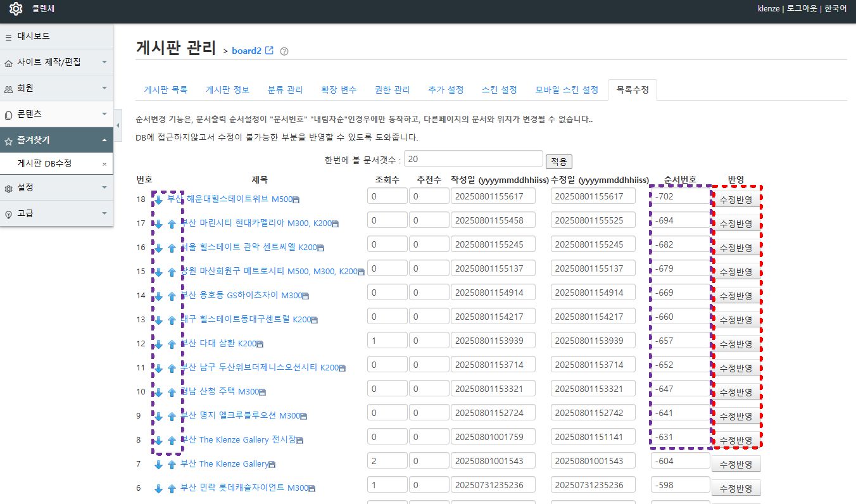This screenshot has height=504, width=856.
Task: Switch to 게시판 목록 tab
Action: pos(166,90)
